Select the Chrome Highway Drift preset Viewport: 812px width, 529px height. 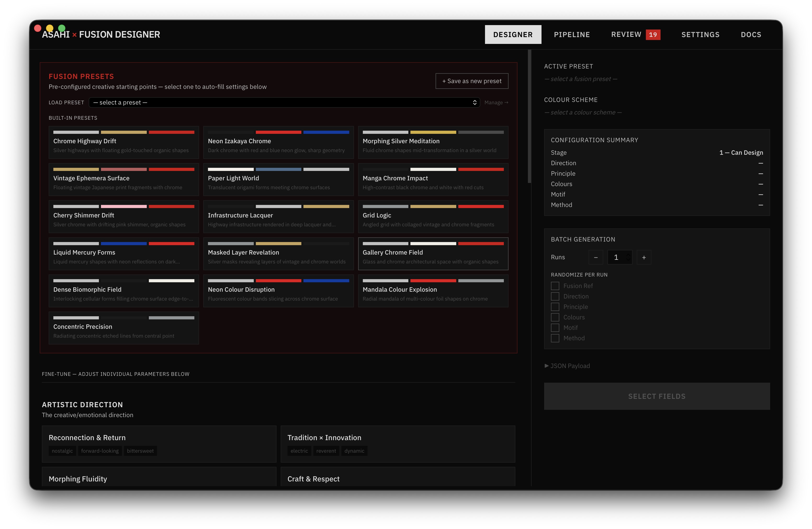(123, 142)
